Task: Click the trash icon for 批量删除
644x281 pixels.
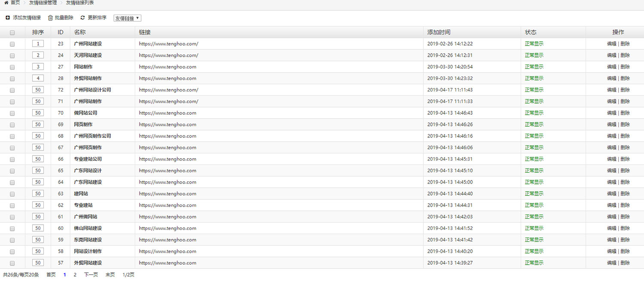Action: click(x=50, y=18)
